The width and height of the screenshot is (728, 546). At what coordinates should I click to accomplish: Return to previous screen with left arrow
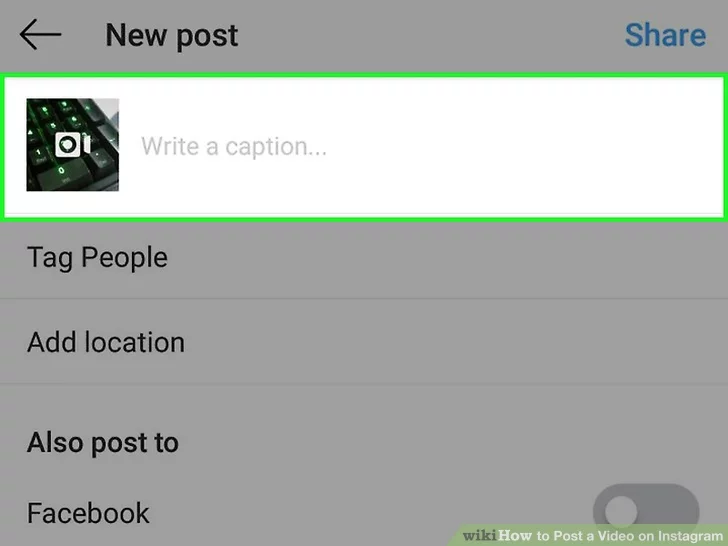coord(40,34)
